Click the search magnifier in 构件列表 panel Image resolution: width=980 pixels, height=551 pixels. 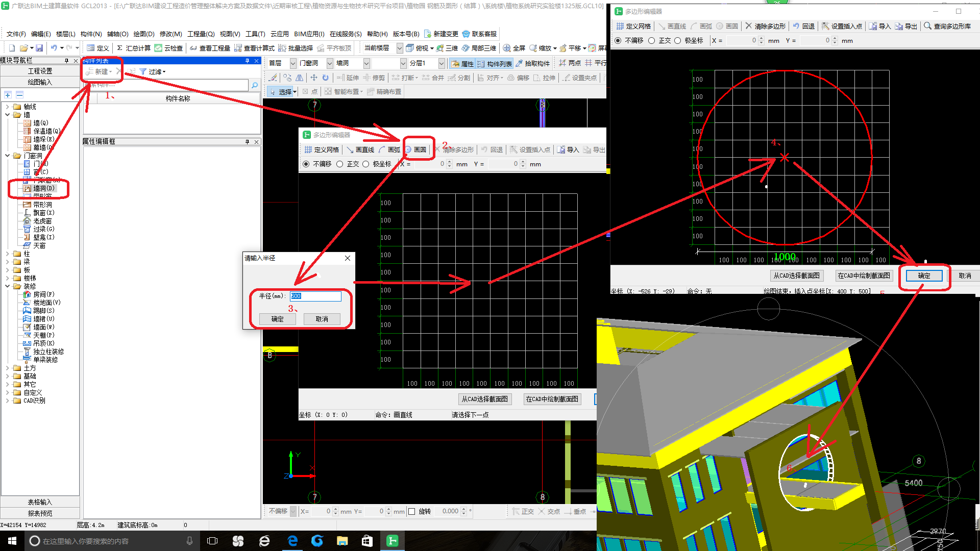tap(255, 85)
